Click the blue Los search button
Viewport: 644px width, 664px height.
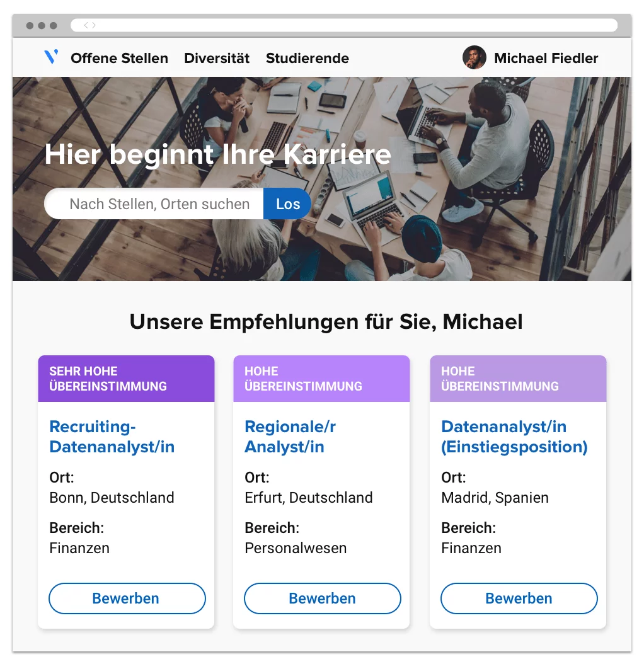click(x=287, y=203)
